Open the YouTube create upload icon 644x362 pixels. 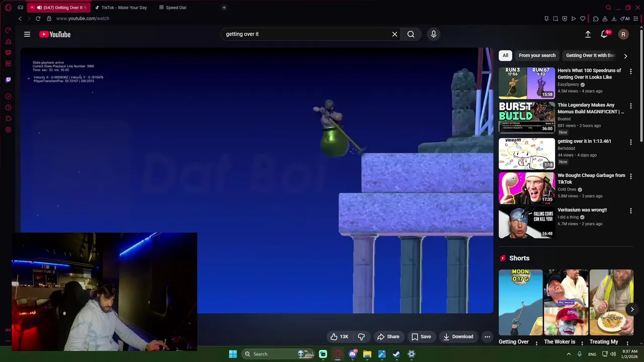coord(588,34)
